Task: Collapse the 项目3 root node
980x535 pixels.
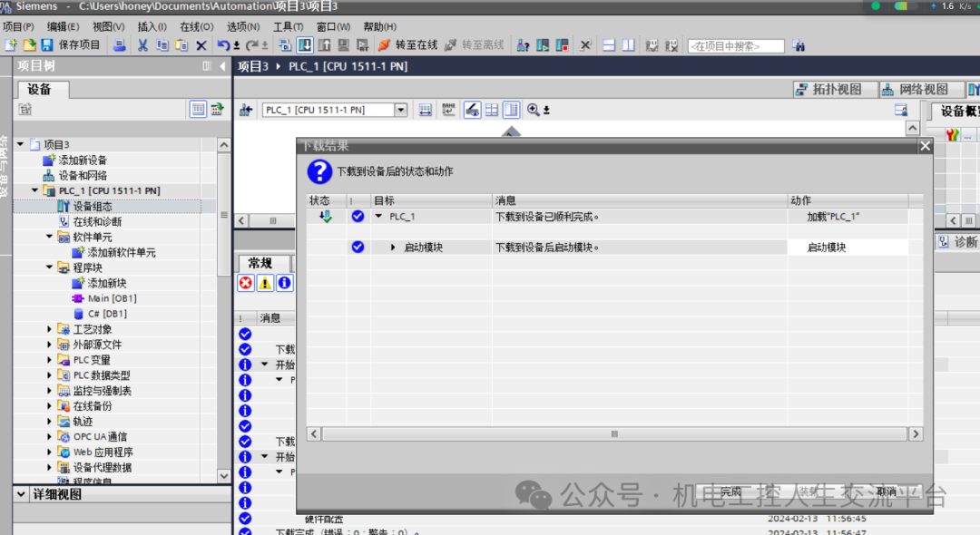Action: pos(21,144)
